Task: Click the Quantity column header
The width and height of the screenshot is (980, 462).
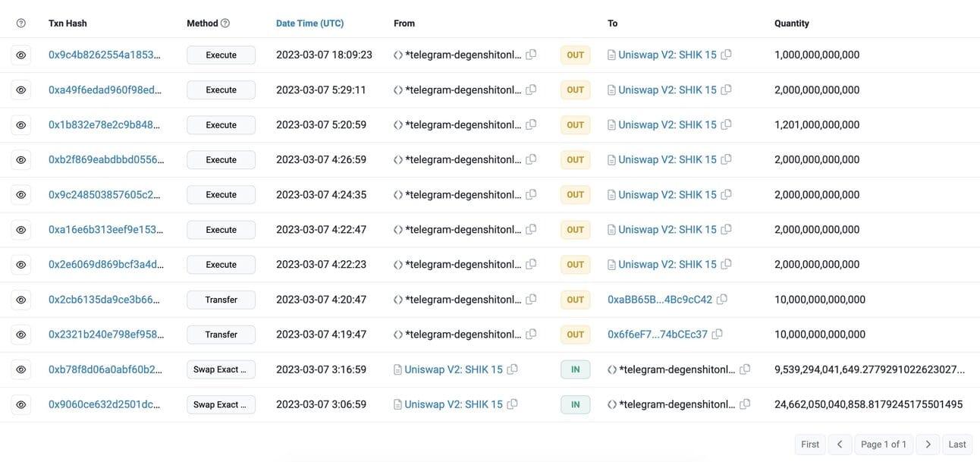Action: [x=792, y=24]
